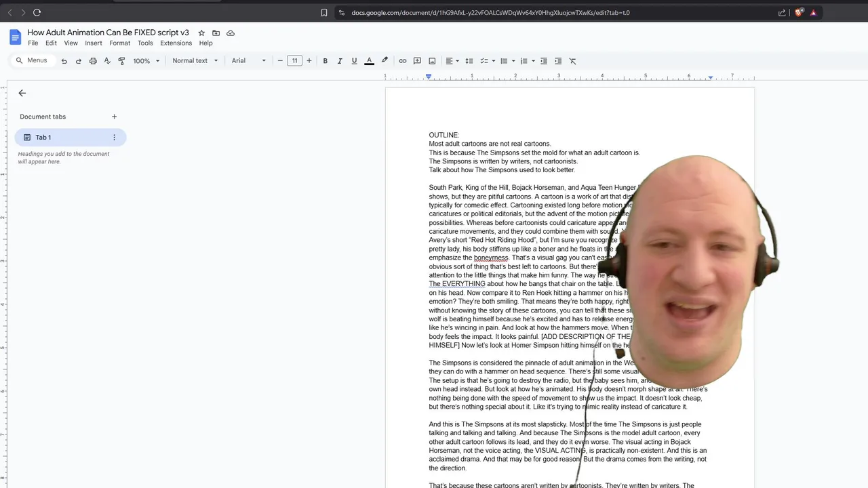Click the browser address bar URL
The image size is (868, 488).
pos(490,12)
